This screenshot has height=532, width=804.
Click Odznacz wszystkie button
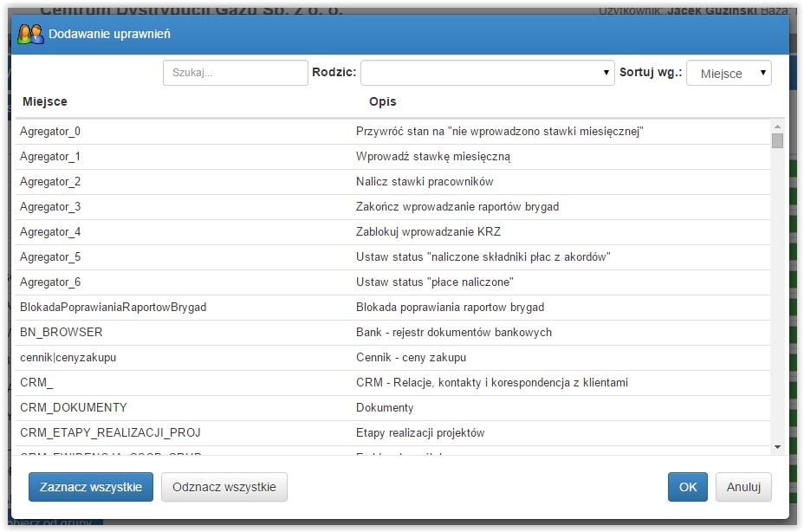(224, 487)
